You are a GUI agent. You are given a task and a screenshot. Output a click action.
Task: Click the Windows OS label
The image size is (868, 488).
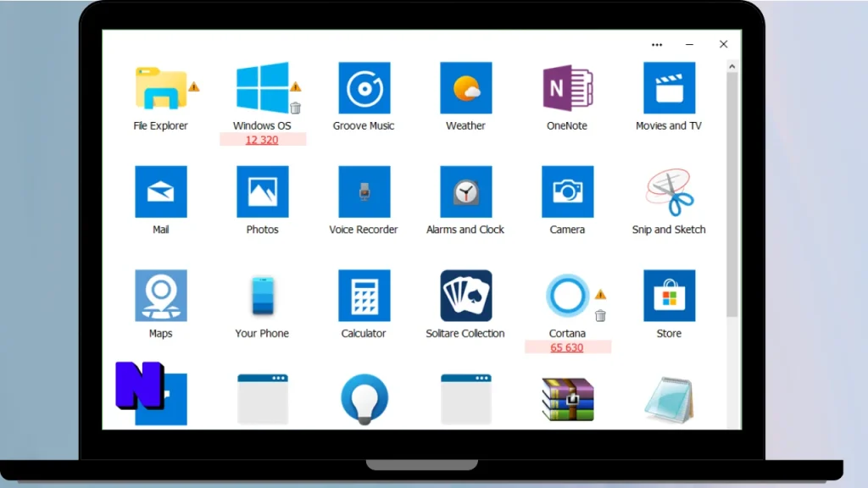click(x=262, y=125)
